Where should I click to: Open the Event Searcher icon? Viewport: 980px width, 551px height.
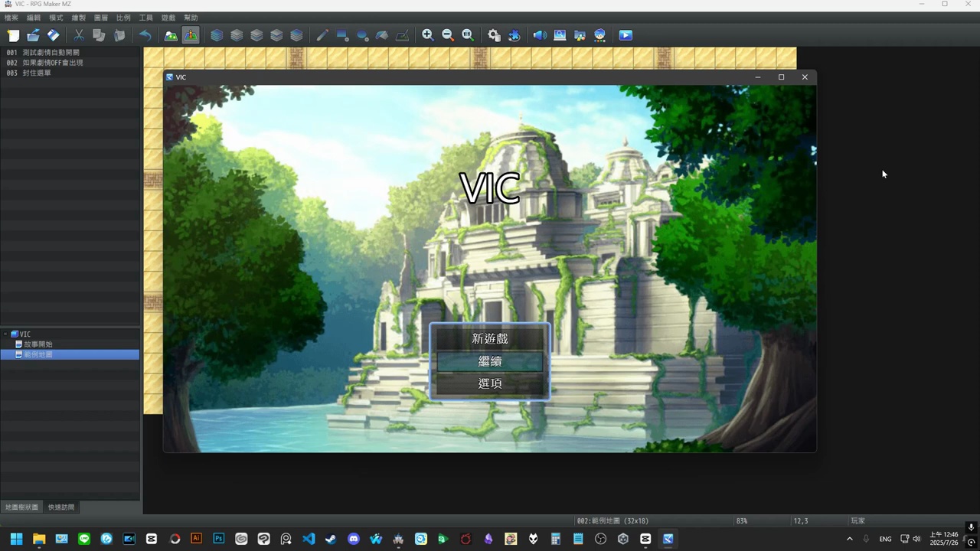coord(560,35)
